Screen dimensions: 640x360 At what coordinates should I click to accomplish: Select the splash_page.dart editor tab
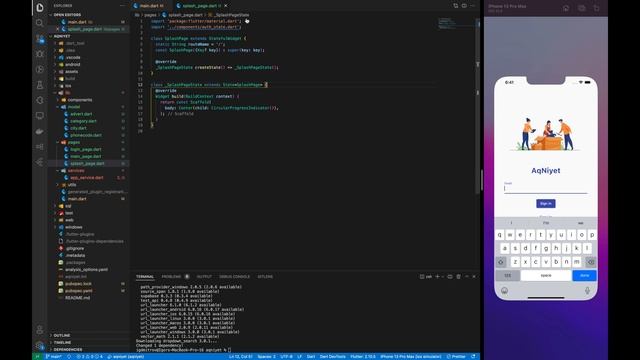click(x=199, y=6)
